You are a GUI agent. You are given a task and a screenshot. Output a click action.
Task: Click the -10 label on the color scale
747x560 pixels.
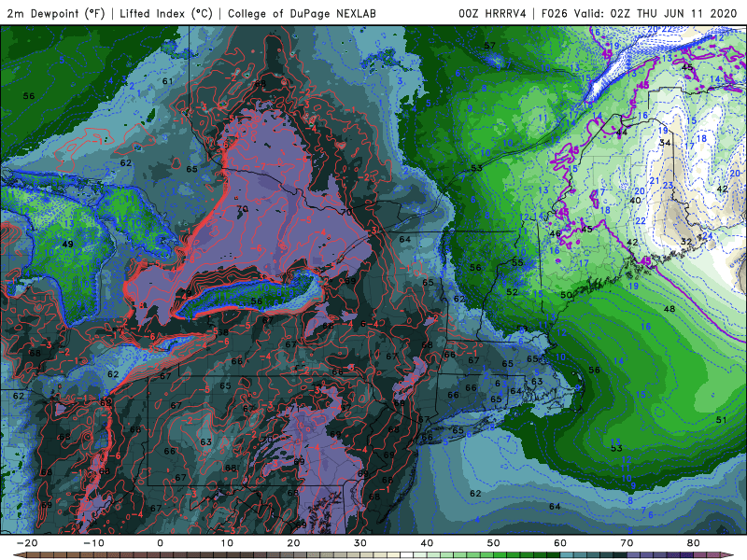coord(93,543)
